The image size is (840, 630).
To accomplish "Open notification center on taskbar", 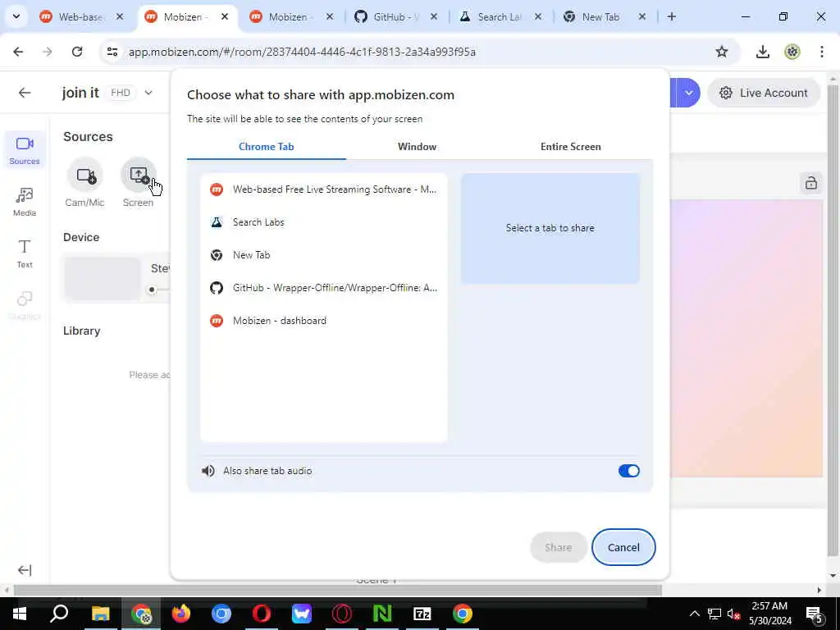I will coord(815,614).
